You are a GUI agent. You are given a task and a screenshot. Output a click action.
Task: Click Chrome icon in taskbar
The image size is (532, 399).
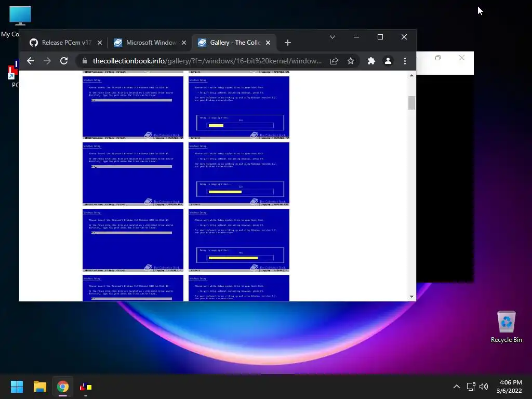pyautogui.click(x=63, y=387)
